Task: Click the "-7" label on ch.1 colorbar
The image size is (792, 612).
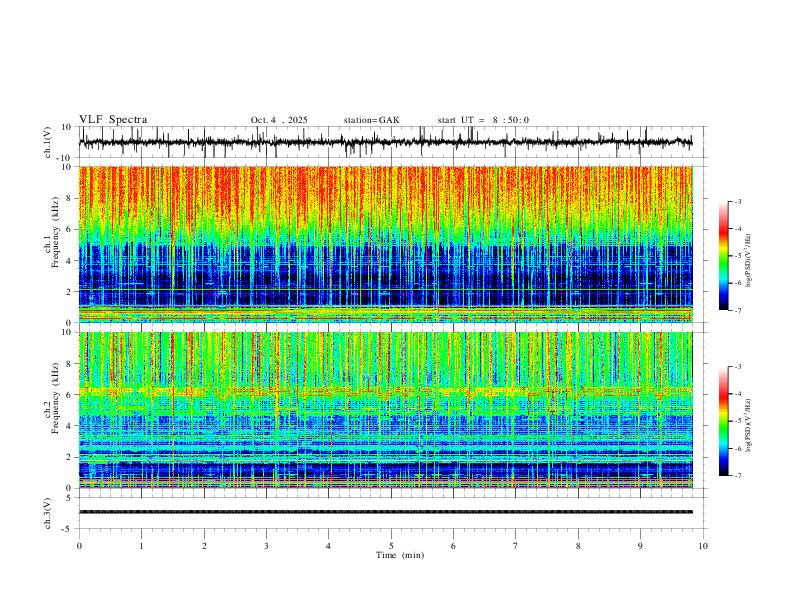Action: point(738,310)
